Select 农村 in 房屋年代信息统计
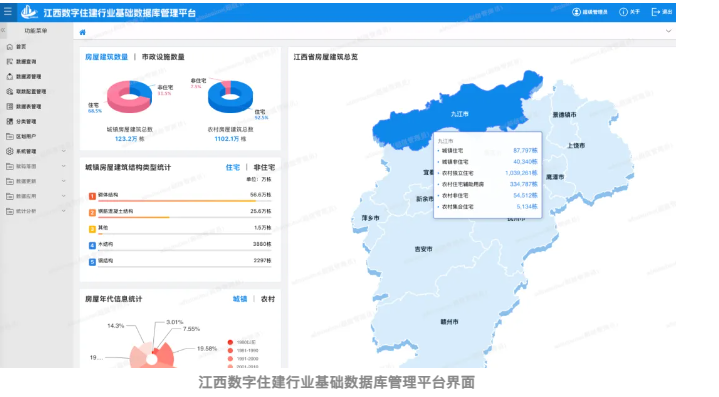 (x=268, y=299)
